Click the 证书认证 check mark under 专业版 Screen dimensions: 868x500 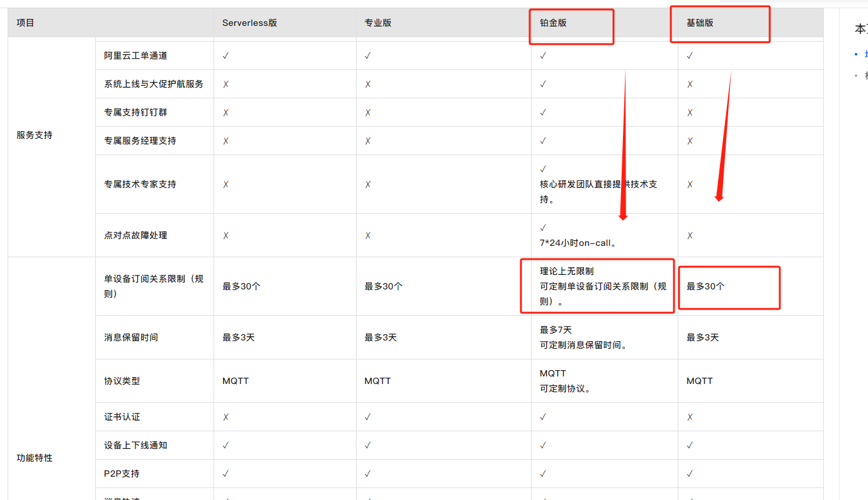(x=368, y=417)
